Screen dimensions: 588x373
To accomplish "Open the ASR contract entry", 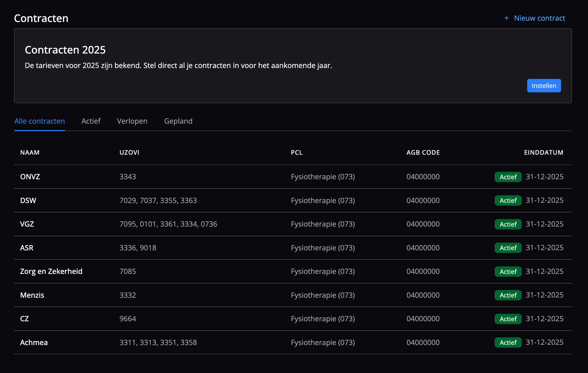I will [27, 248].
